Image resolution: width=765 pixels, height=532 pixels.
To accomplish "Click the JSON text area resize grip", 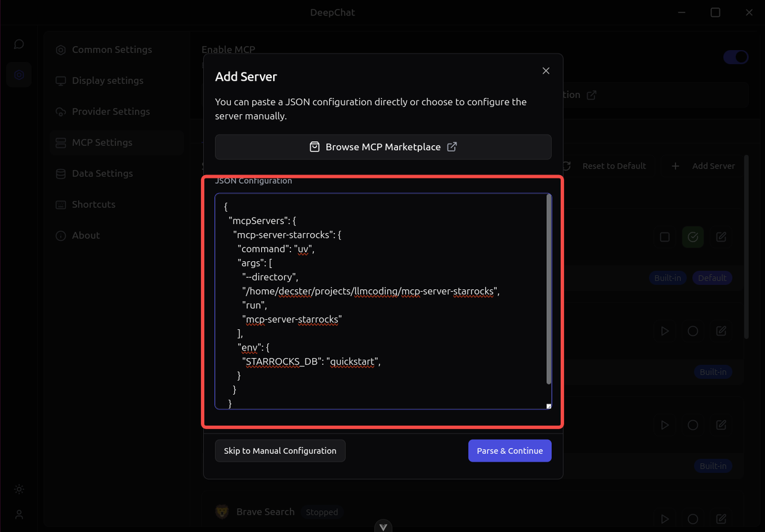I will tap(549, 406).
